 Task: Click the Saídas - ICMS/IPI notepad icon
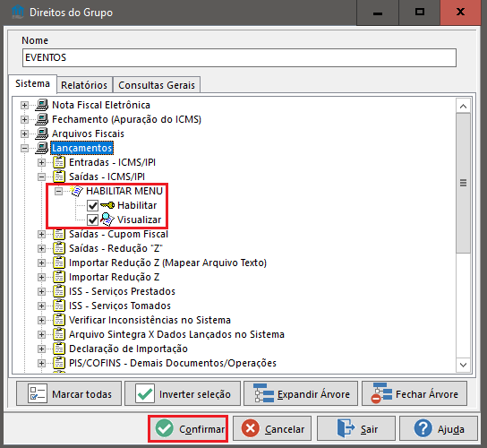(59, 177)
